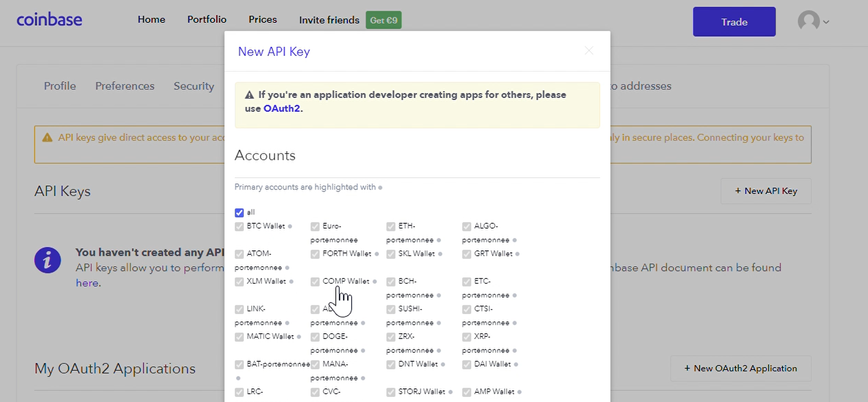Toggle the BCH-portemonnee checkbox
868x402 pixels.
[x=391, y=281]
